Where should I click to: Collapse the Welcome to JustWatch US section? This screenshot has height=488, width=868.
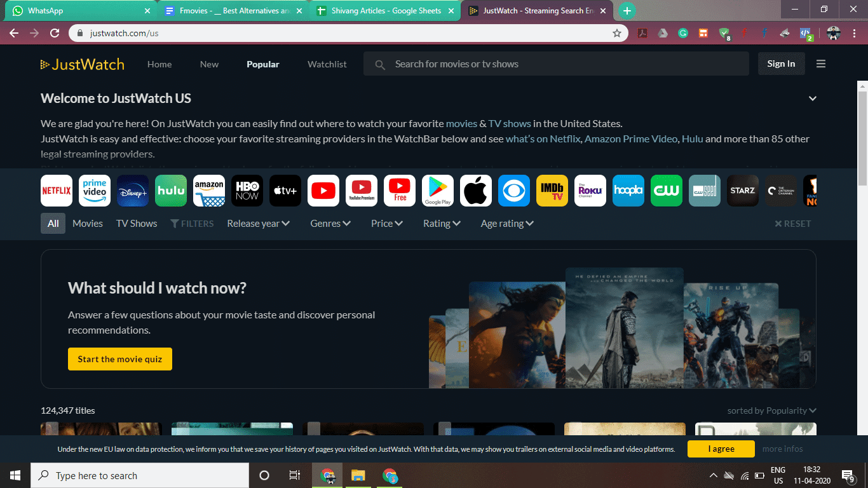click(812, 98)
